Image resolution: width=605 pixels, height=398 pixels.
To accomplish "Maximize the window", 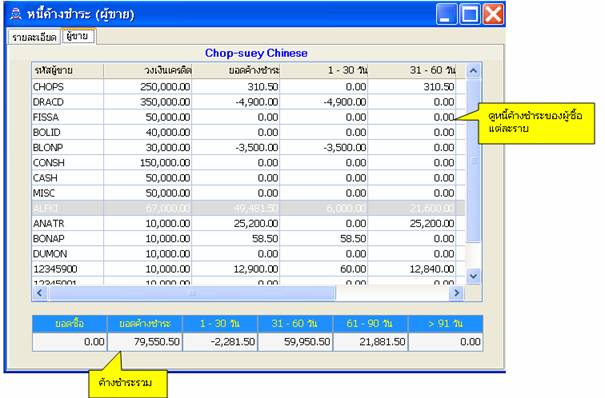I will pyautogui.click(x=470, y=14).
